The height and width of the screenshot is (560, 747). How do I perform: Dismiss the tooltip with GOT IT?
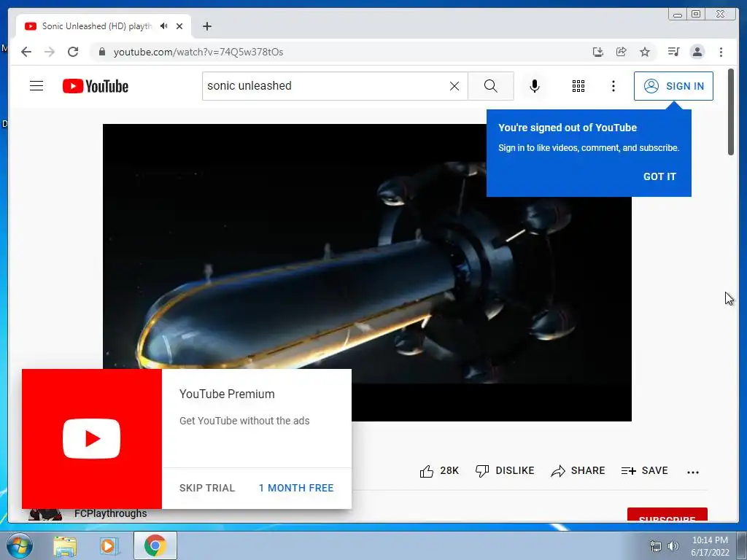click(659, 176)
